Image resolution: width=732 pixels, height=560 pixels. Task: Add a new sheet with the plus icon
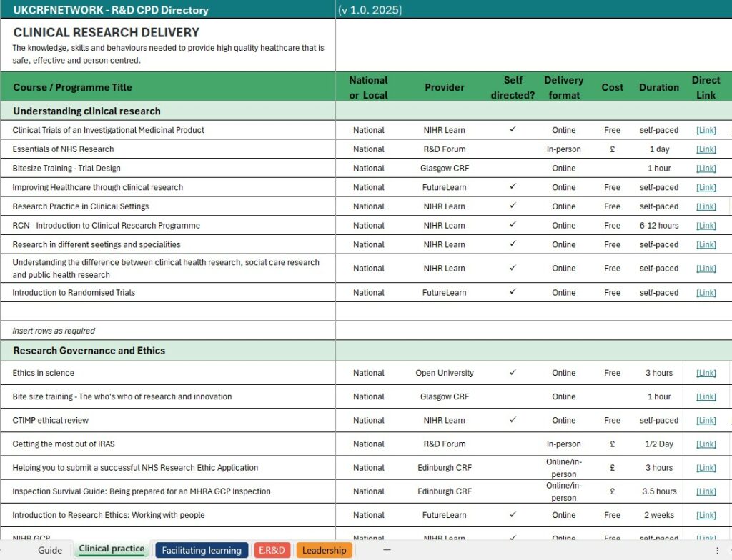click(x=387, y=550)
